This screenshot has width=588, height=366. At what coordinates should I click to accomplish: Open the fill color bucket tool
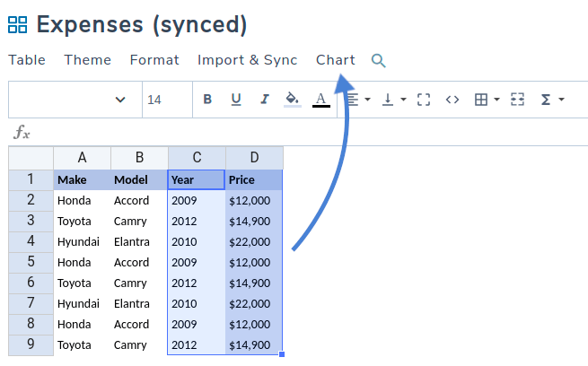click(292, 100)
